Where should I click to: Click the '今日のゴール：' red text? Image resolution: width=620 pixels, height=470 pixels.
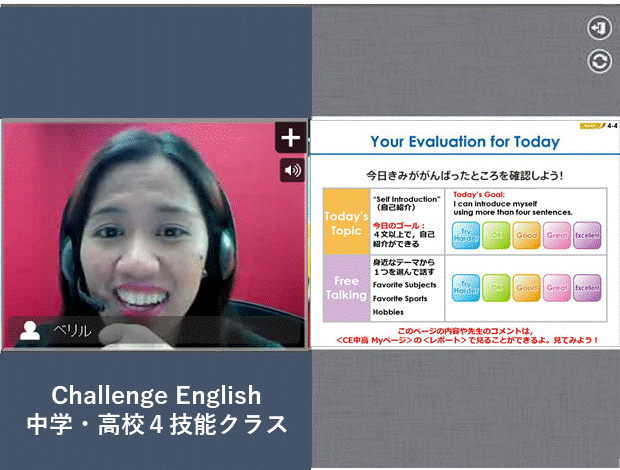pyautogui.click(x=399, y=226)
